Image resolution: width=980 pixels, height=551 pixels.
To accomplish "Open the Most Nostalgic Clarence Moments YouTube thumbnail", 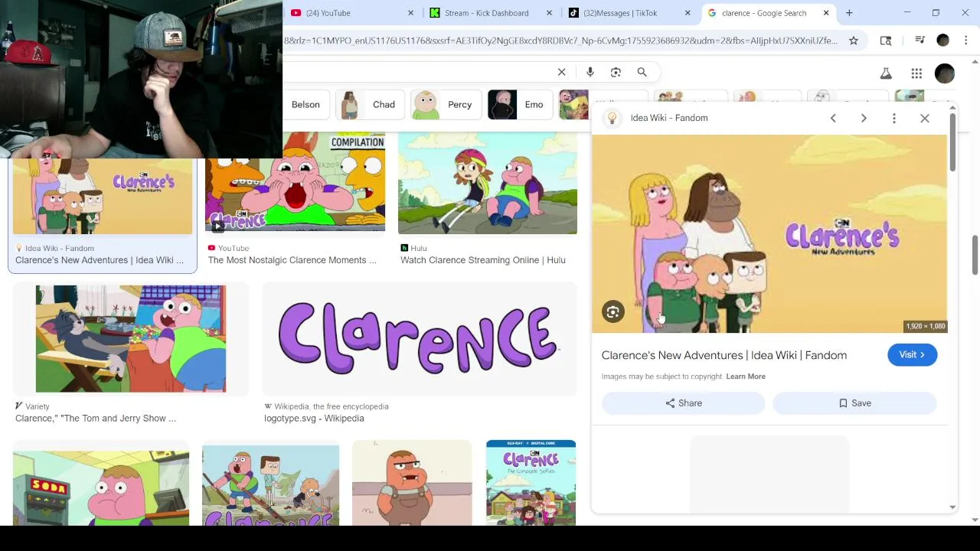I will tap(295, 183).
